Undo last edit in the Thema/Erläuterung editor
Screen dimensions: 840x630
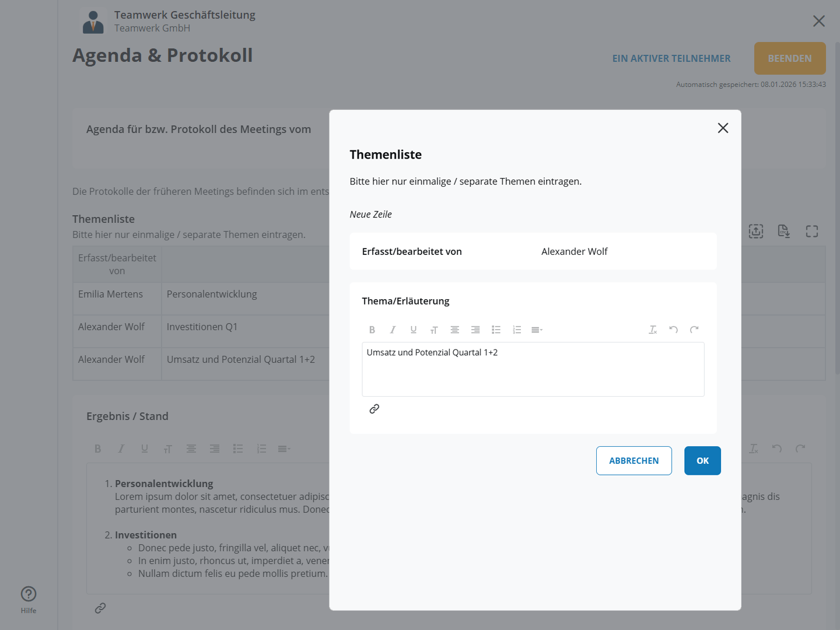(674, 330)
